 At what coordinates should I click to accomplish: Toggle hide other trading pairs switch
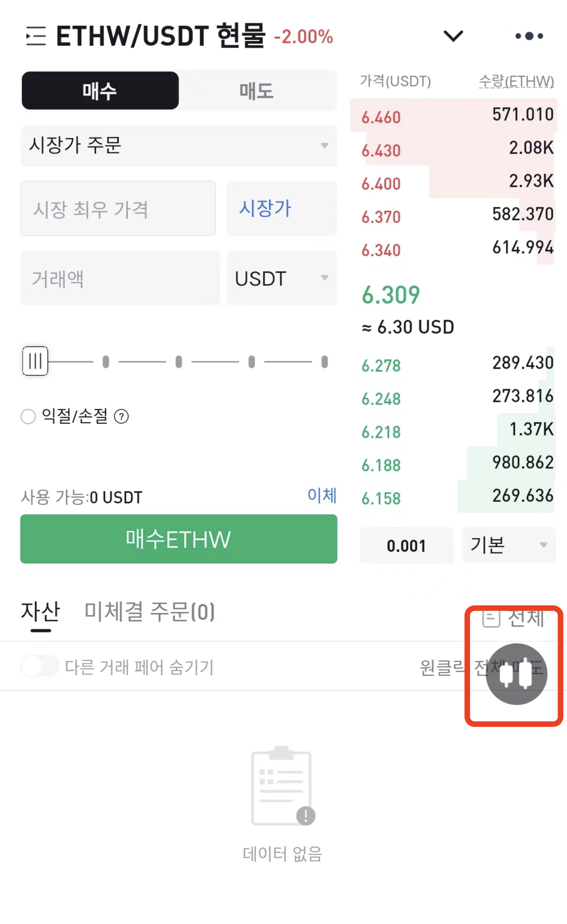40,666
